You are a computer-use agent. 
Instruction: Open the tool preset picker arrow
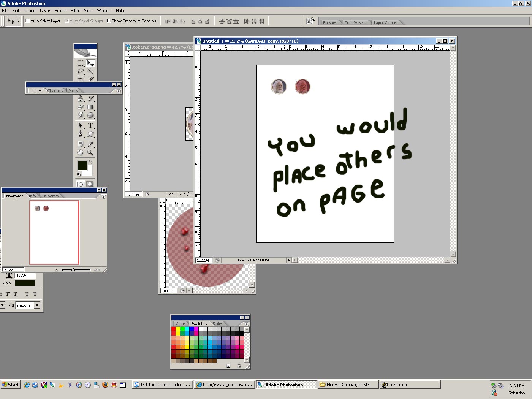coord(18,21)
